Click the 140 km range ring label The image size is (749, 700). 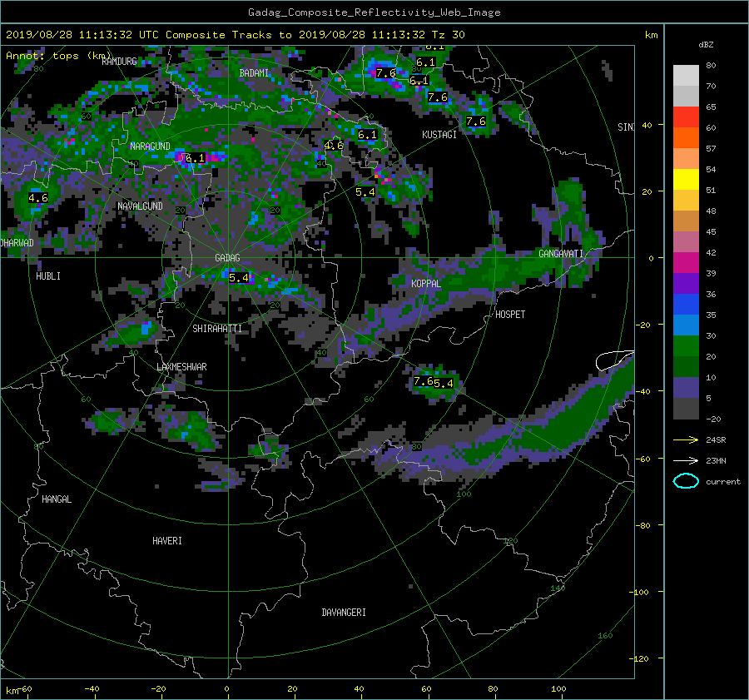pyautogui.click(x=558, y=588)
